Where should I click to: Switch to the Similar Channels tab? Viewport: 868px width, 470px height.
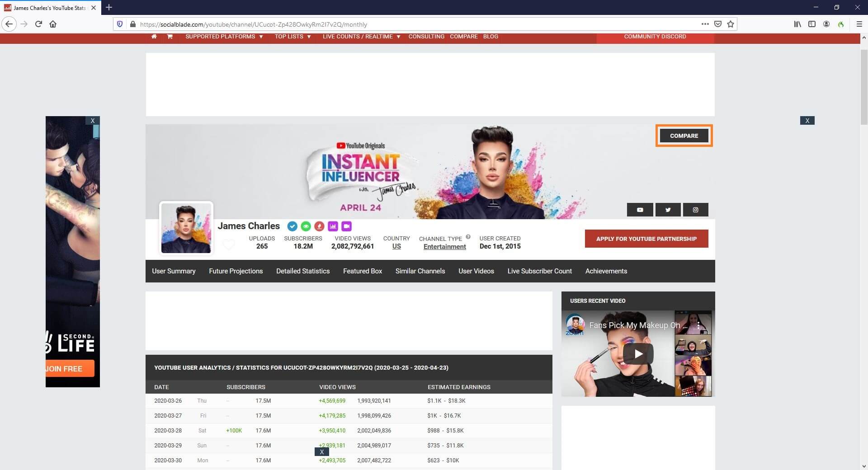point(420,271)
